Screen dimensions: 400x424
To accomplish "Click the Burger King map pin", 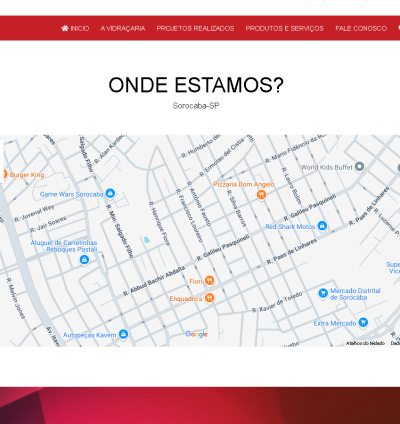I will (4, 174).
